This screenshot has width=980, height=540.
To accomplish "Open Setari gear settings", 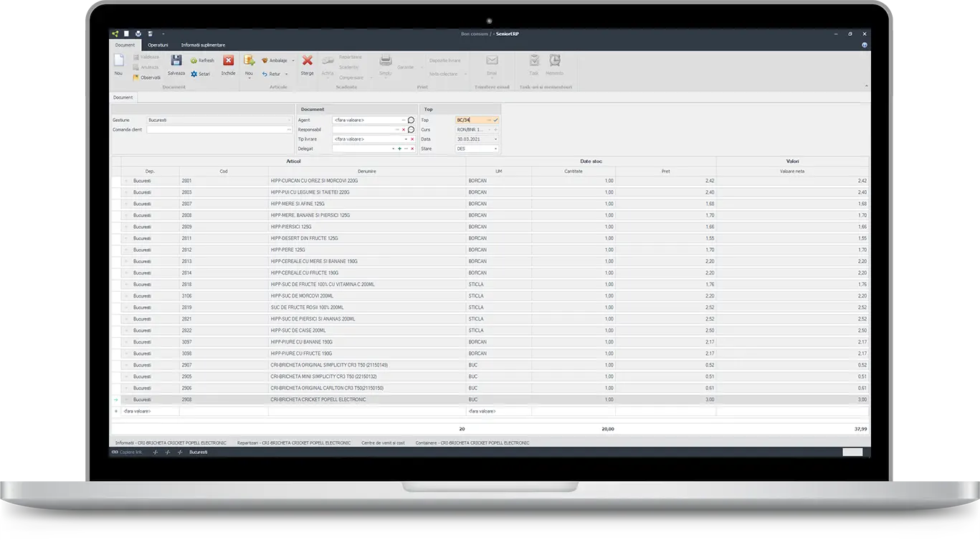I will pos(200,74).
